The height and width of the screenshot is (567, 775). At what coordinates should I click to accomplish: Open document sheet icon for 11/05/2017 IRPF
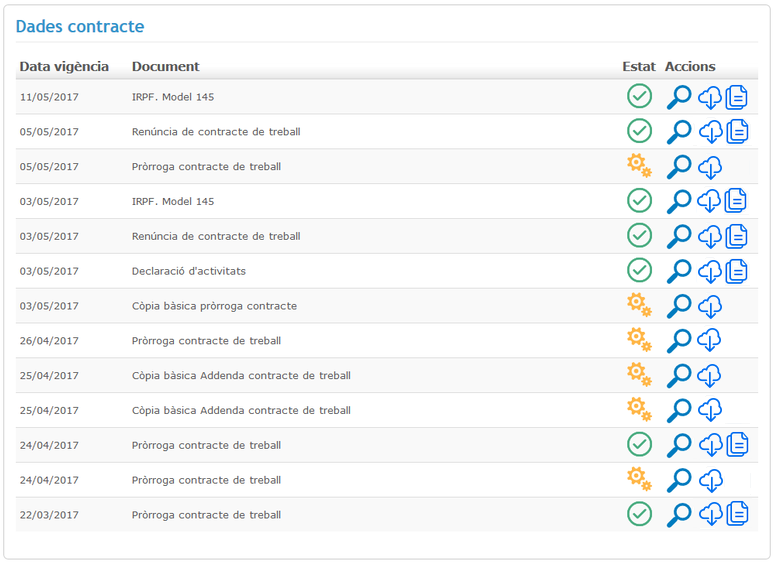[737, 97]
